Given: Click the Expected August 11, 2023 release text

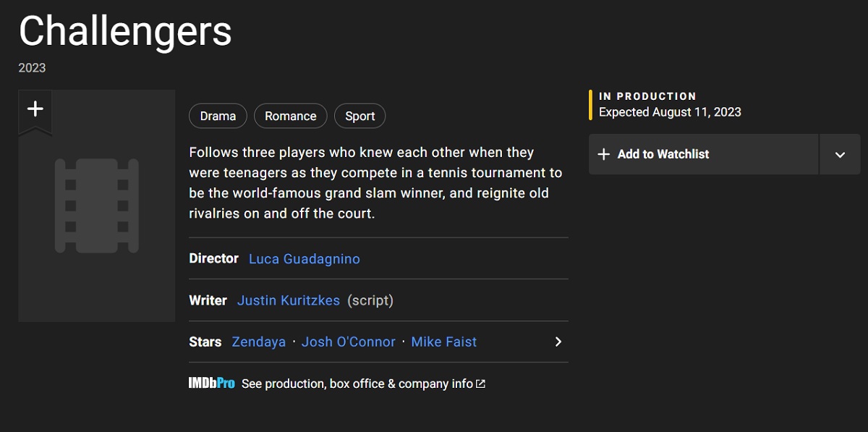Looking at the screenshot, I should pos(670,112).
